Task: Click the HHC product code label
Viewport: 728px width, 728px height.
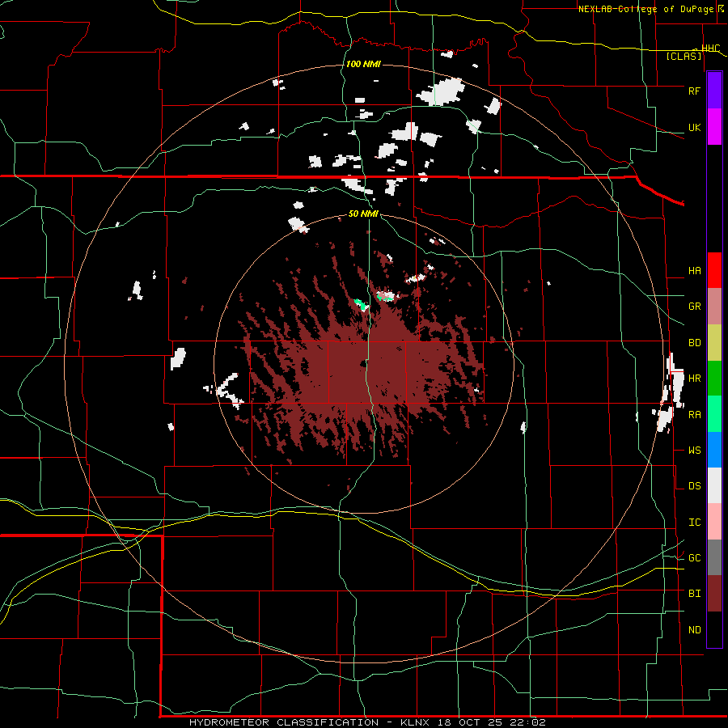Action: coord(710,49)
